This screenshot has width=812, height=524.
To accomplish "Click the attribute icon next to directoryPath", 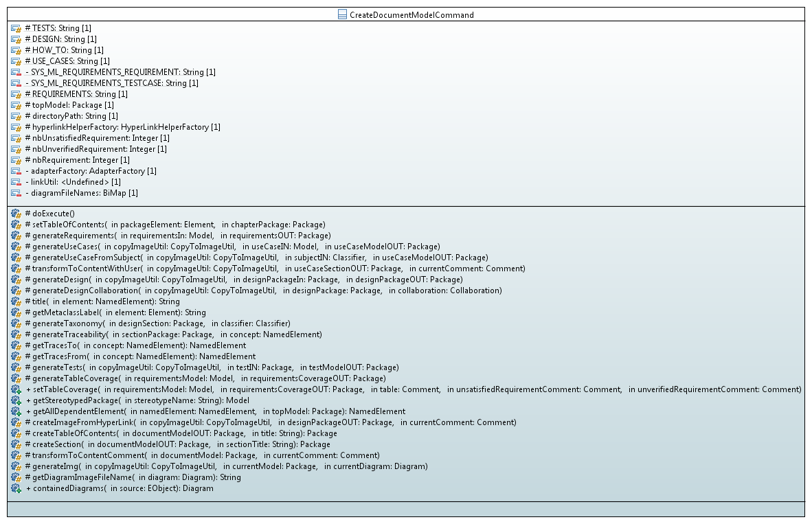I will [x=16, y=117].
